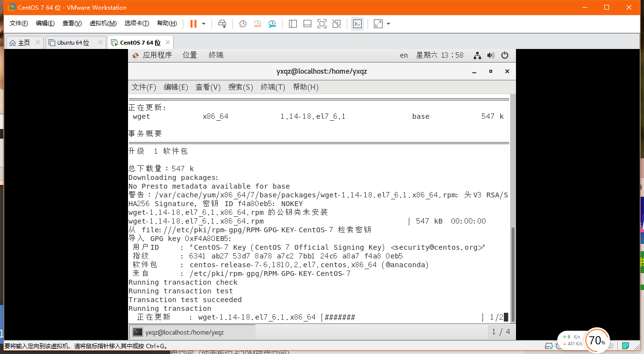Click the hard disk device icon in status bar
644x354 pixels.
coord(549,346)
